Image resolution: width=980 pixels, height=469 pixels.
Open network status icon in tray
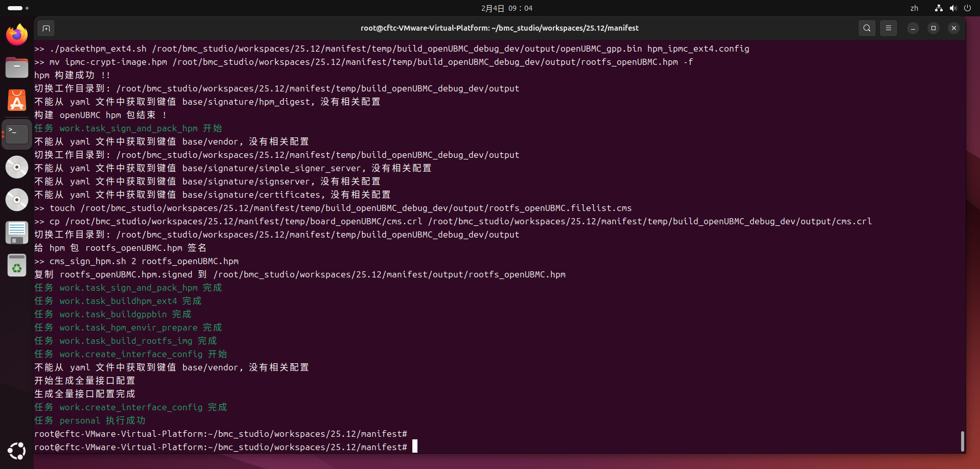click(x=939, y=8)
